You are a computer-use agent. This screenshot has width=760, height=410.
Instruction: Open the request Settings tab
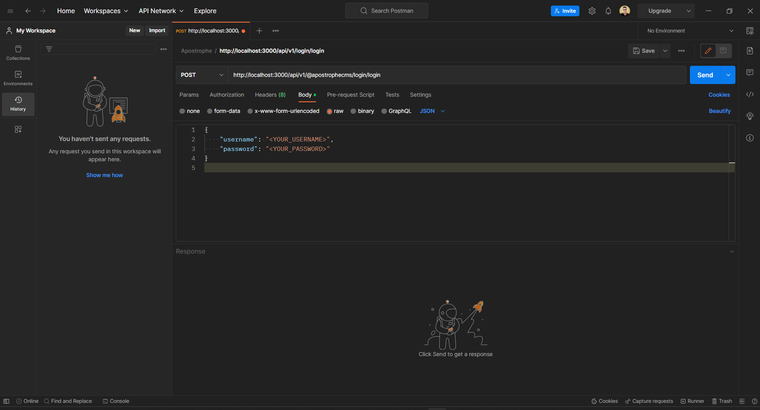click(x=420, y=95)
